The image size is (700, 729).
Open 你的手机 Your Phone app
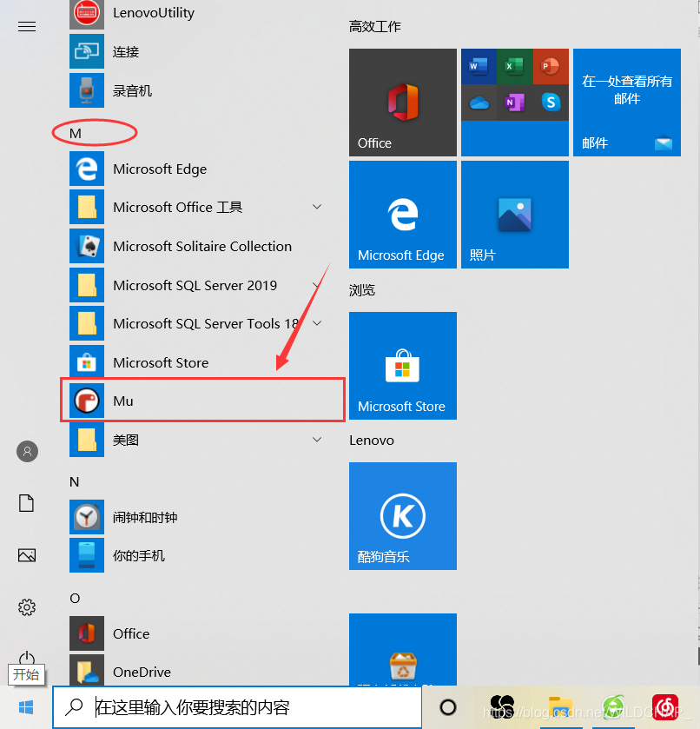(x=87, y=555)
